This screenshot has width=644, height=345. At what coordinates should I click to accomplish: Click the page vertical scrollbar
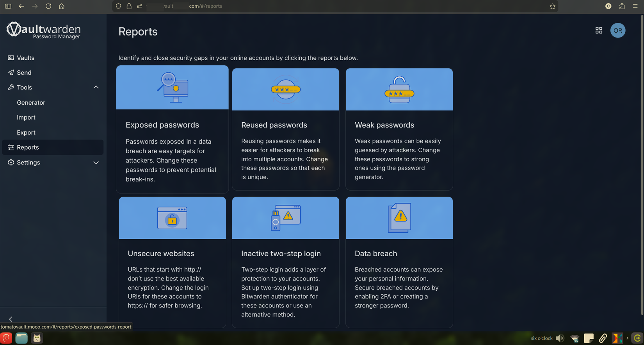pos(642,164)
